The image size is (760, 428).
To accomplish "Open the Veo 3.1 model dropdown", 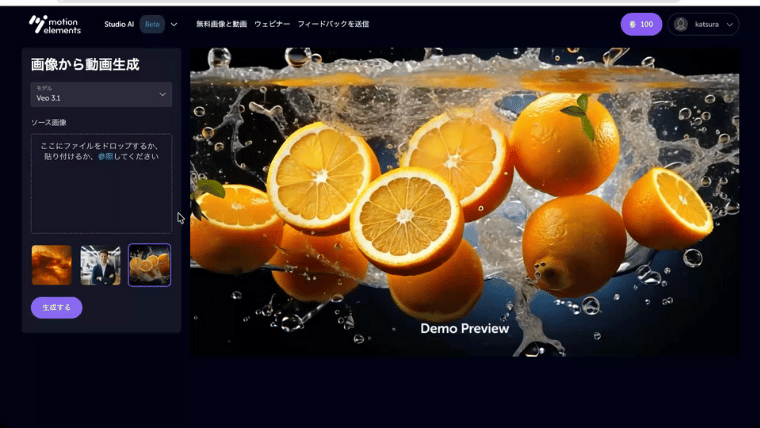I will pyautogui.click(x=101, y=94).
